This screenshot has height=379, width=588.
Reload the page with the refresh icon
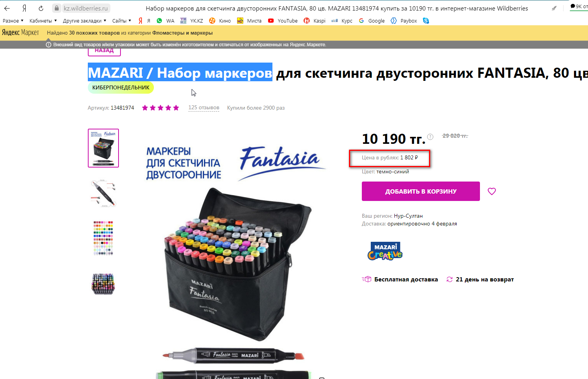[x=41, y=8]
